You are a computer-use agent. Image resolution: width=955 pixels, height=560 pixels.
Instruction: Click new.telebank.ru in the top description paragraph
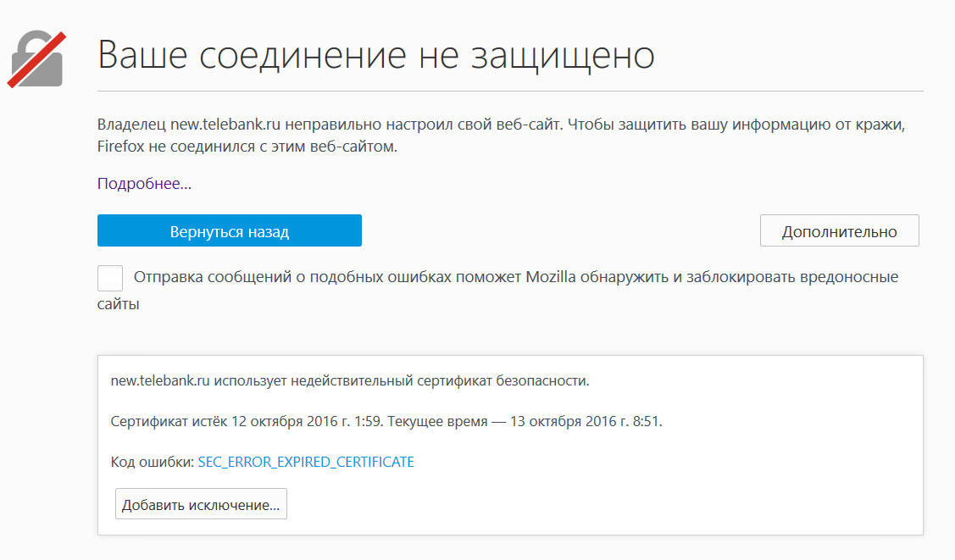point(225,125)
